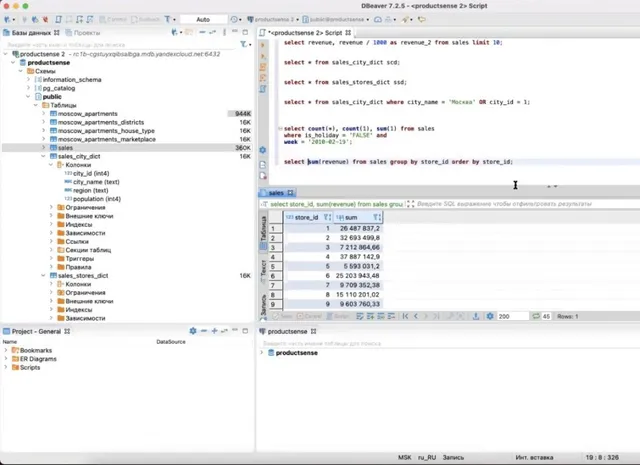Select the public schema in tree
This screenshot has height=465, width=640.
[52, 97]
